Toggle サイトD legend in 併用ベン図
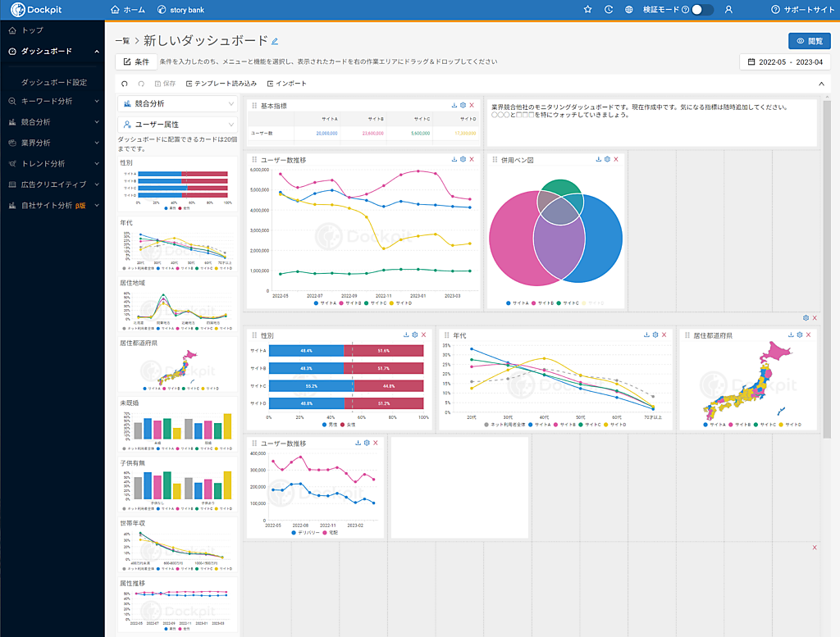The image size is (840, 637). tap(596, 303)
